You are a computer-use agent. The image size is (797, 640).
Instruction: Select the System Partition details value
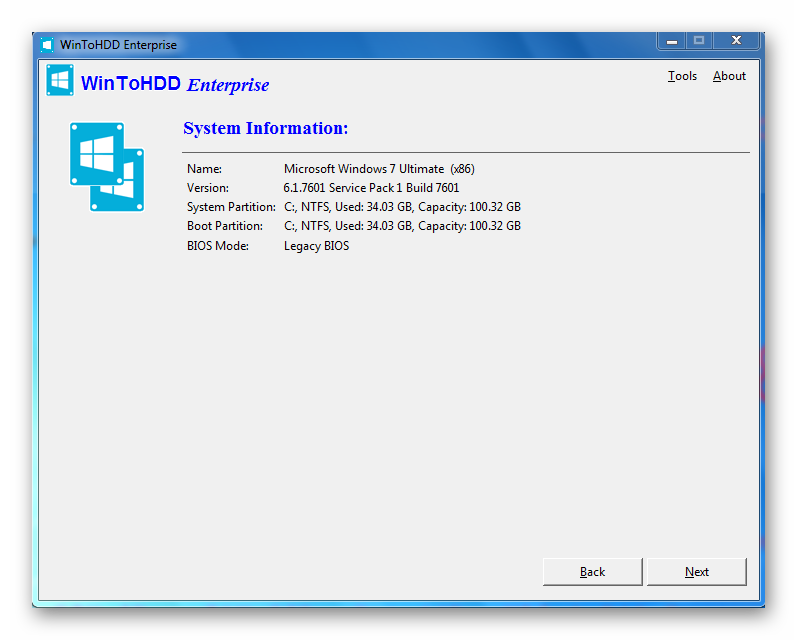point(402,207)
